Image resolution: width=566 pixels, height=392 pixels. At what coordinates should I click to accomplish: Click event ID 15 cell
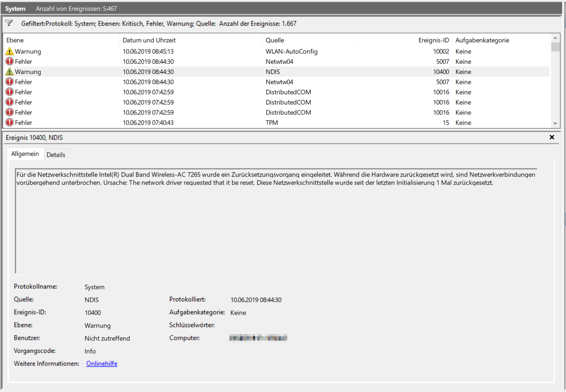446,123
